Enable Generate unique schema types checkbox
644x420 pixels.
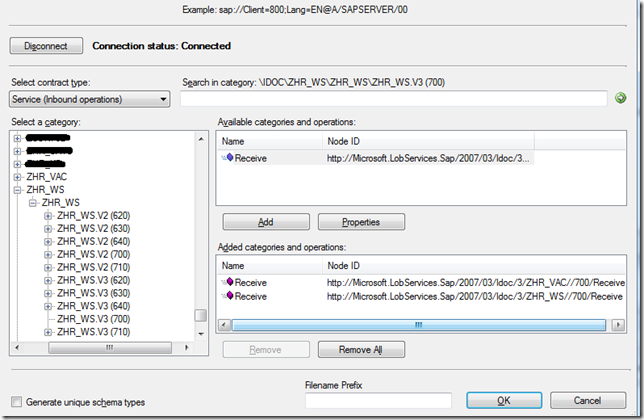[x=16, y=402]
